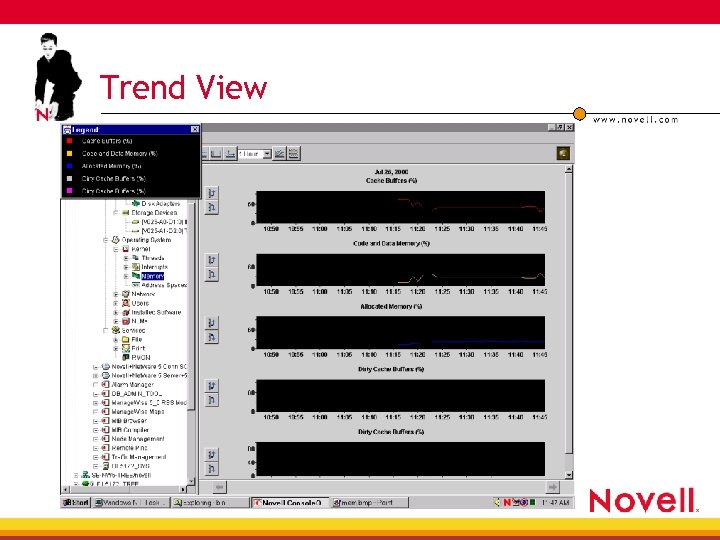Select MIB Compiler in the tree

tap(130, 430)
